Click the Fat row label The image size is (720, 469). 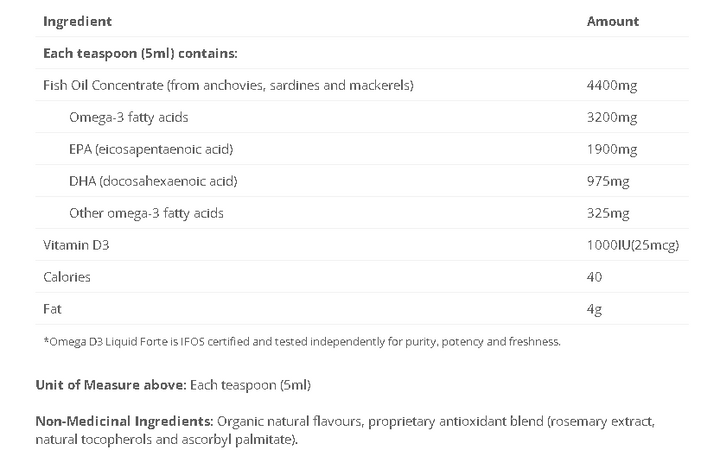pos(52,309)
